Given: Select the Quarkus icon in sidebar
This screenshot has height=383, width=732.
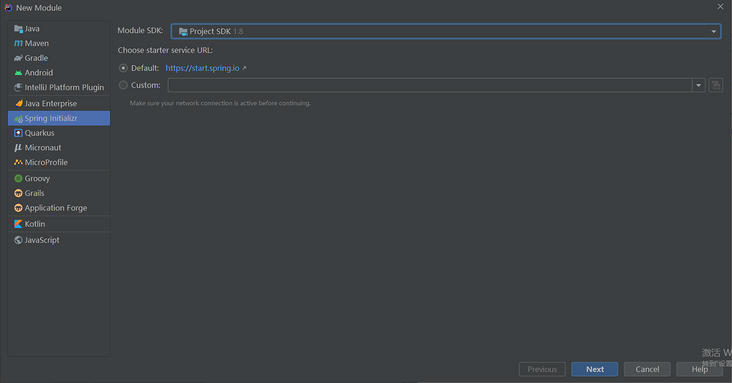Looking at the screenshot, I should point(18,133).
